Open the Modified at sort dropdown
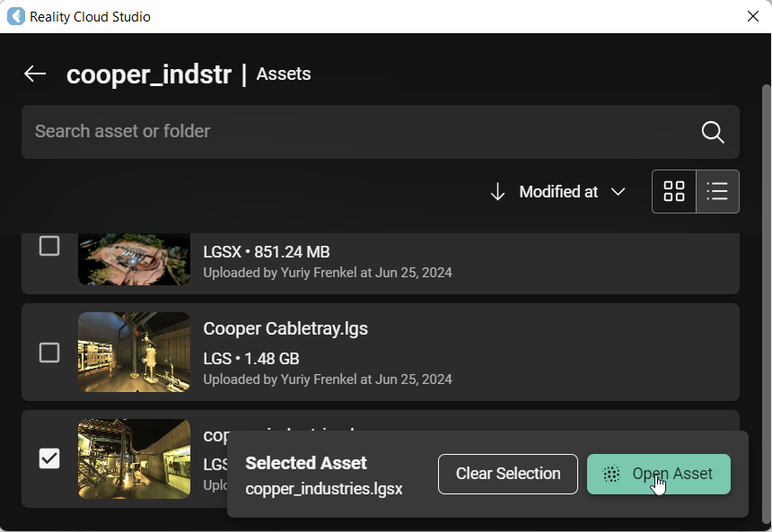This screenshot has height=532, width=772. (x=558, y=192)
